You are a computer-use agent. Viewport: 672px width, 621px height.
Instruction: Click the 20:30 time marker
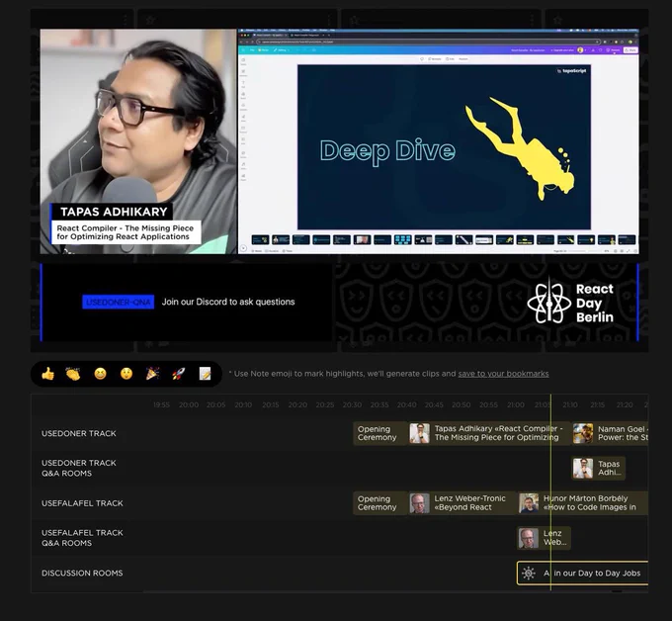coord(352,404)
